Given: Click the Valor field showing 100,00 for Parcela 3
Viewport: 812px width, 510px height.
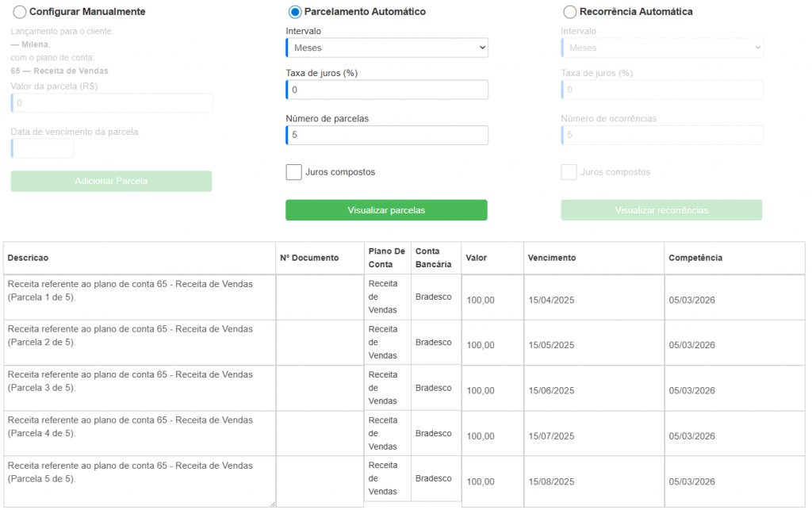Looking at the screenshot, I should (492, 390).
